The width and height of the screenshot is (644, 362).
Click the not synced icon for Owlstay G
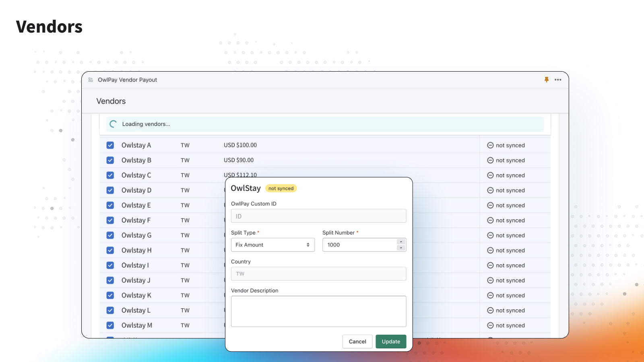click(490, 235)
